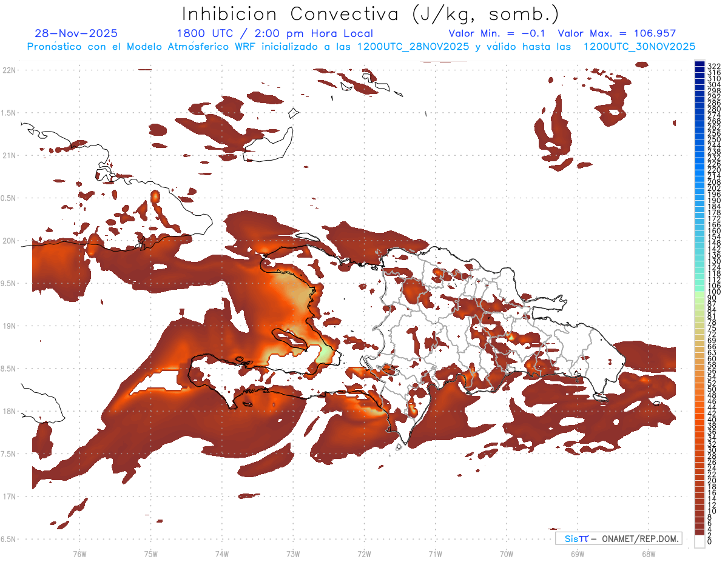The width and height of the screenshot is (728, 562).
Task: Click the '68W' longitude label
Action: point(649,554)
